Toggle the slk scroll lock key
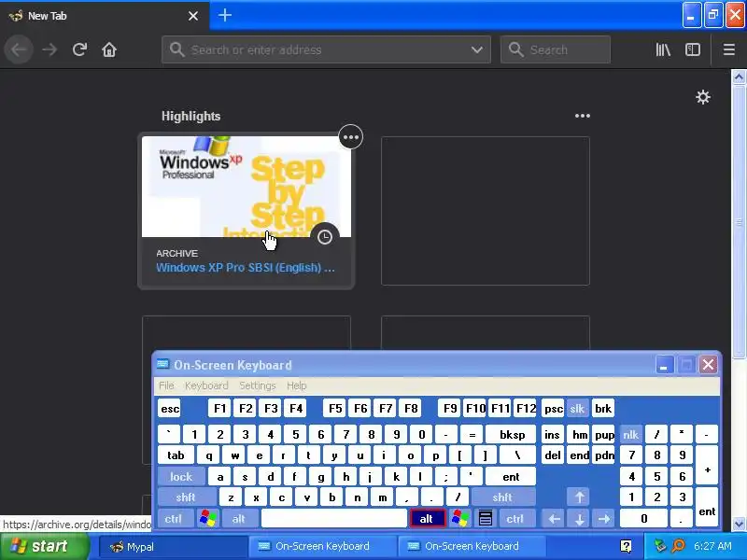Screen dimensions: 747x560 (577, 409)
